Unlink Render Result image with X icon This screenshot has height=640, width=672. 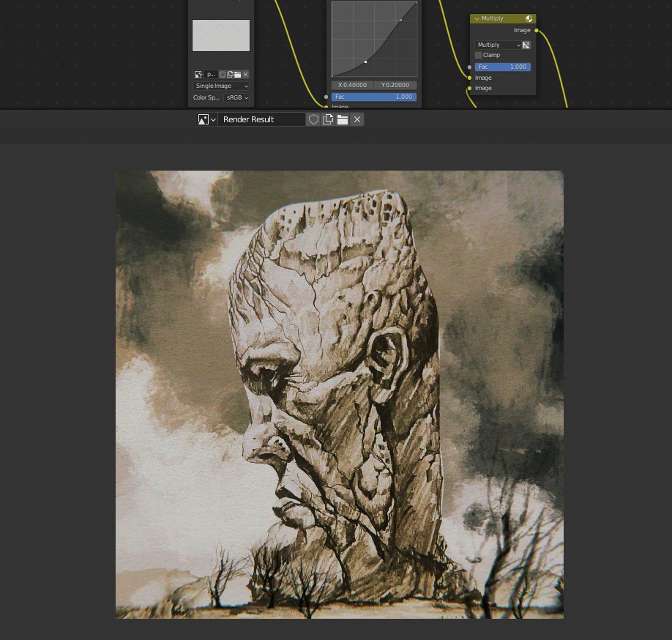coord(357,119)
